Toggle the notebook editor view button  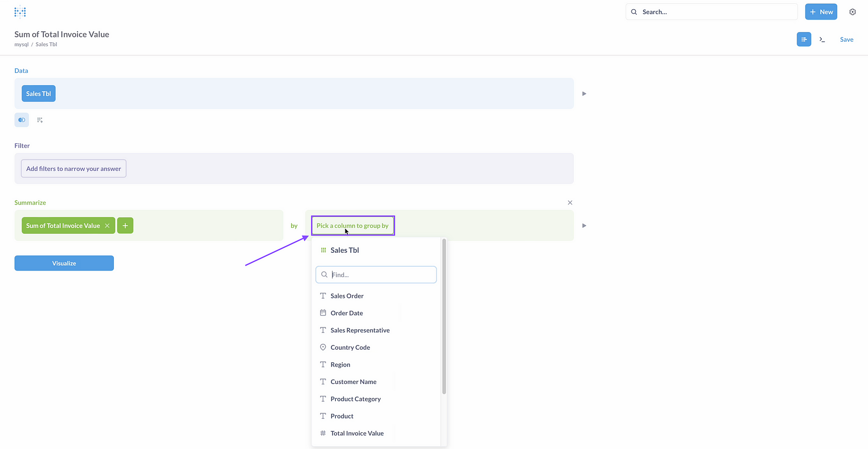(x=803, y=40)
